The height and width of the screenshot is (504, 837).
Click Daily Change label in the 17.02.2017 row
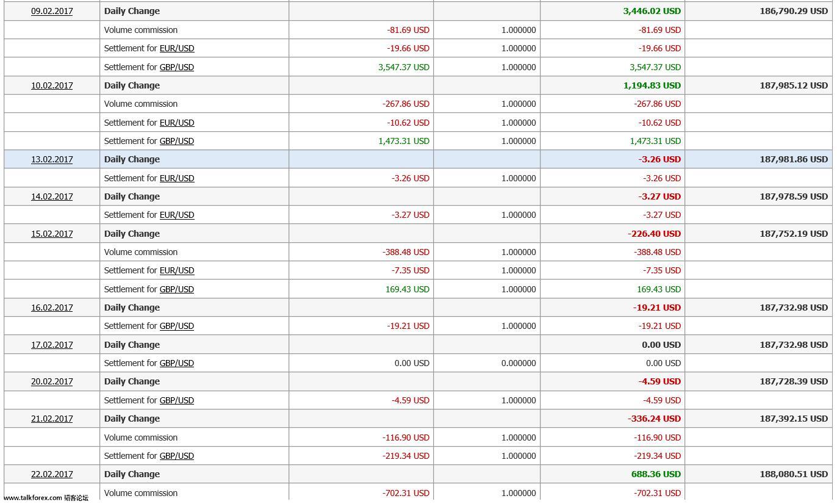tap(132, 345)
